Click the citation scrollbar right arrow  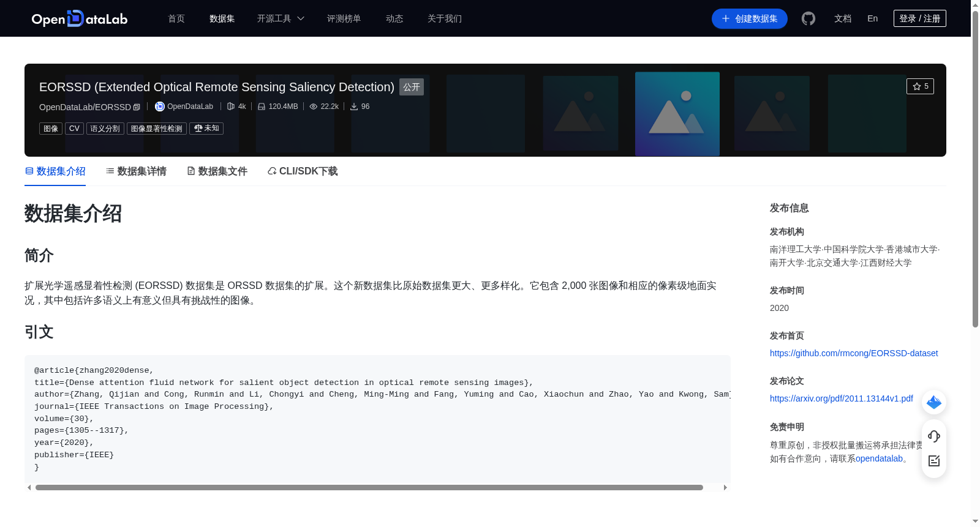(x=725, y=488)
